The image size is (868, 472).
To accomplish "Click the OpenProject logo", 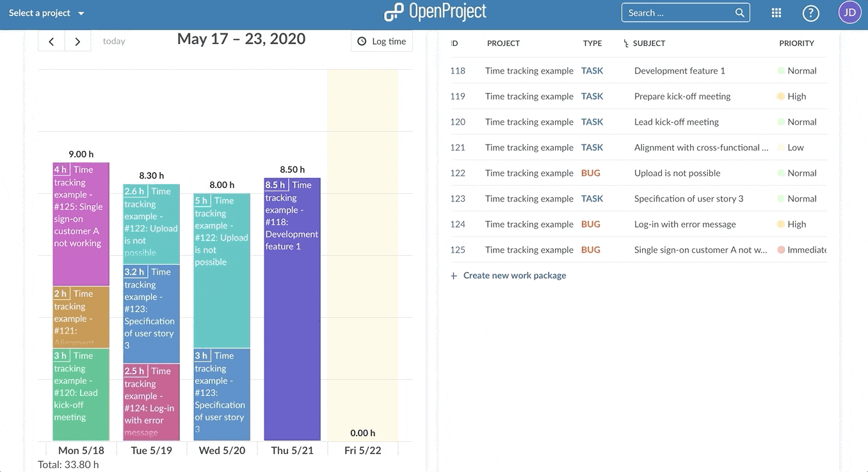I will (x=435, y=12).
